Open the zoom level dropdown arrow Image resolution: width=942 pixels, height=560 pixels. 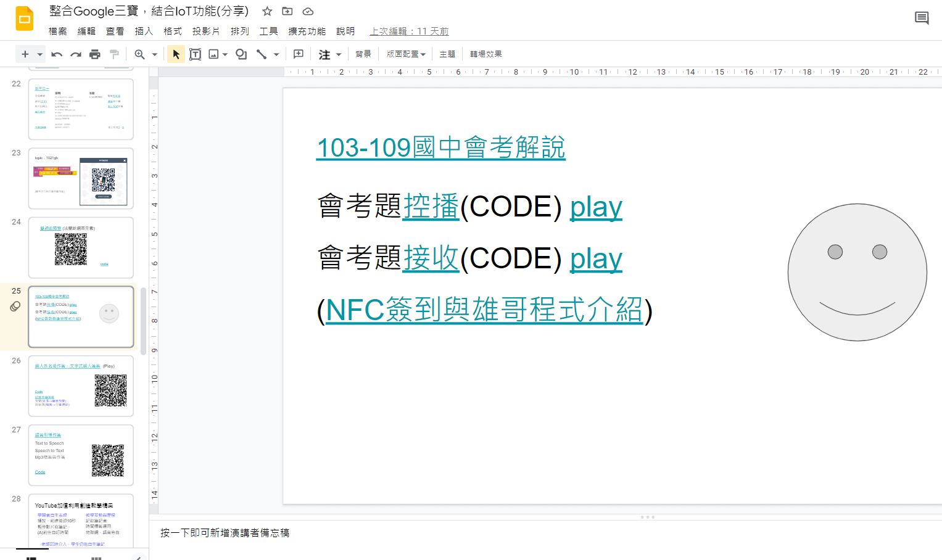click(x=154, y=54)
